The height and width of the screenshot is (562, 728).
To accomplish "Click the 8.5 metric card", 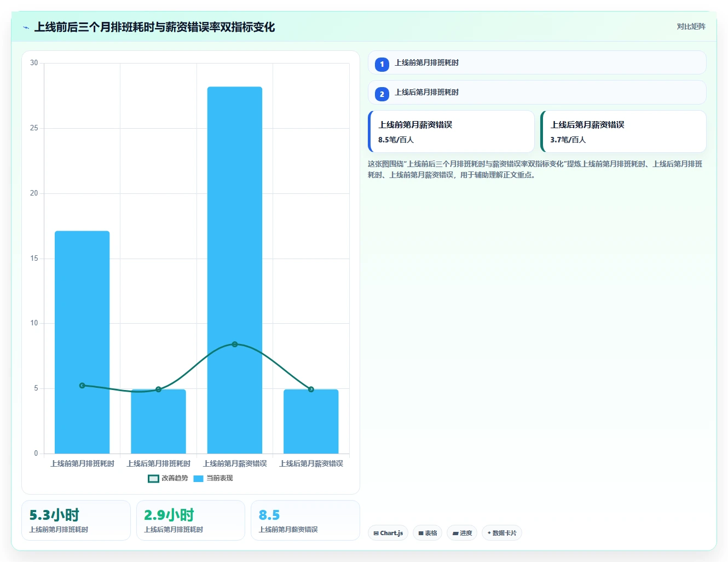I will [x=305, y=520].
